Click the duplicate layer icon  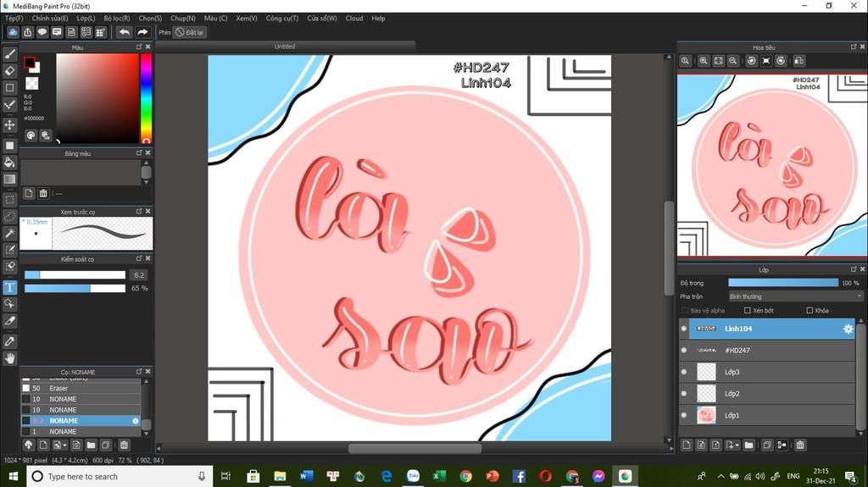(766, 445)
